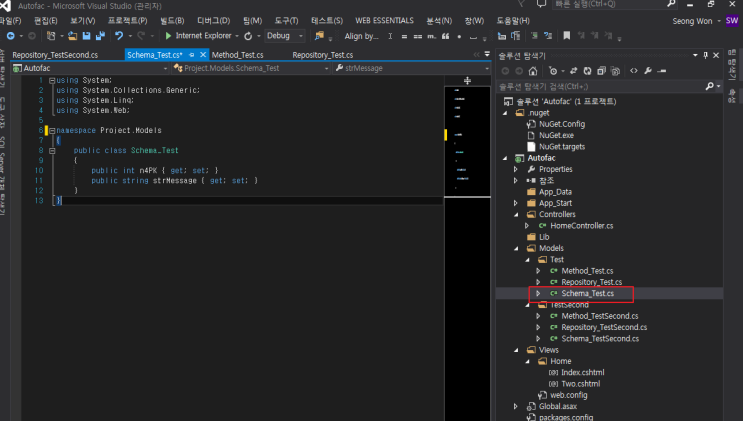
Task: Collapse the using block outline at line 1
Action: tap(52, 81)
